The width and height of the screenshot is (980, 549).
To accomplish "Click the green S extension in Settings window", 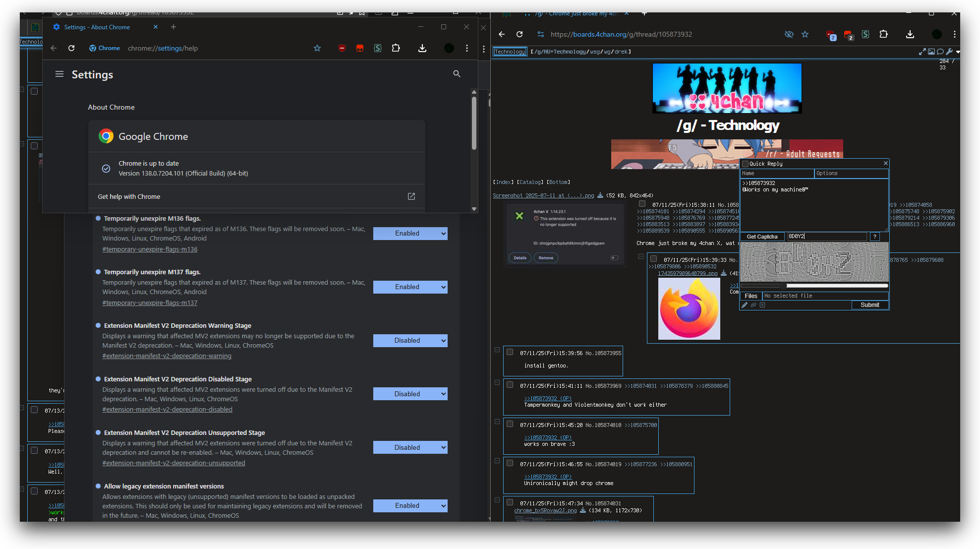I will pyautogui.click(x=378, y=48).
